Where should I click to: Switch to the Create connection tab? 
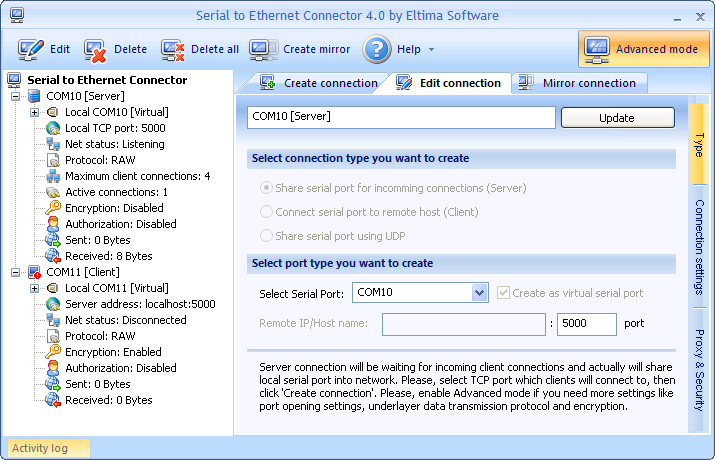pyautogui.click(x=319, y=83)
